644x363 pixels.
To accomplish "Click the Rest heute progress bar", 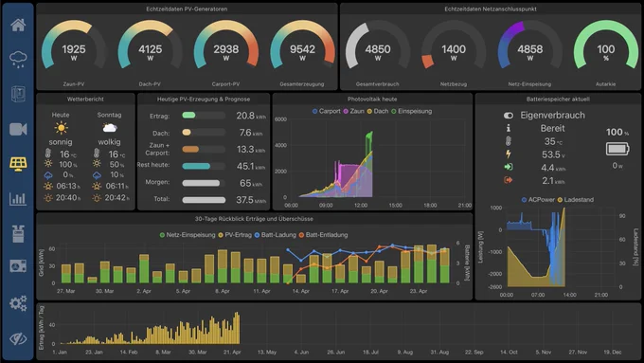I will 204,166.
